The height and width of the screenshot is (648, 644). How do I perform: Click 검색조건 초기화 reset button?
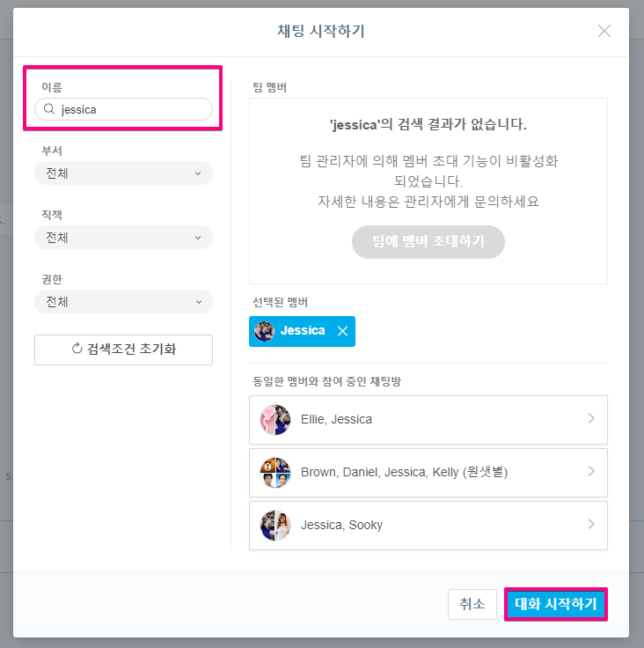coord(123,349)
